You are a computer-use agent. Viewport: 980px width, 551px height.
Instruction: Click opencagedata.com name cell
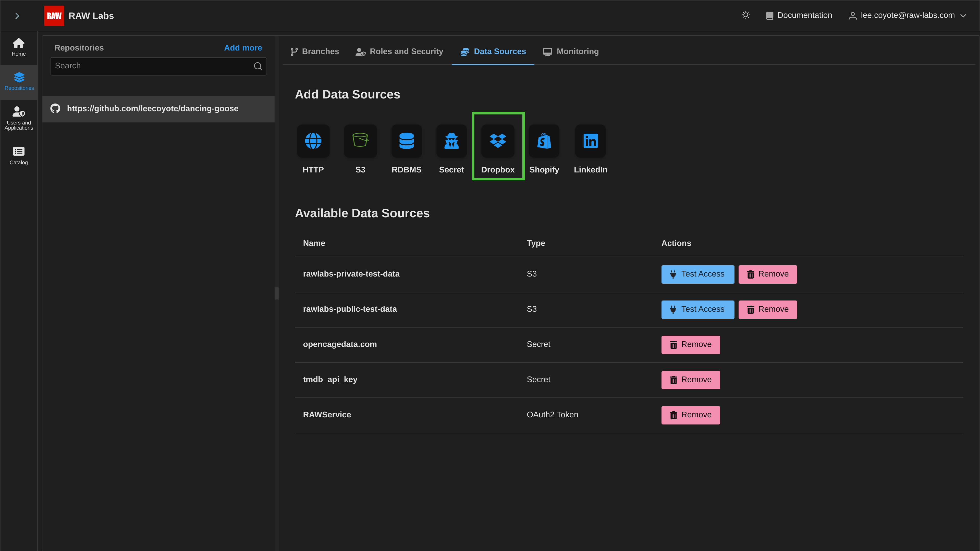(x=340, y=344)
